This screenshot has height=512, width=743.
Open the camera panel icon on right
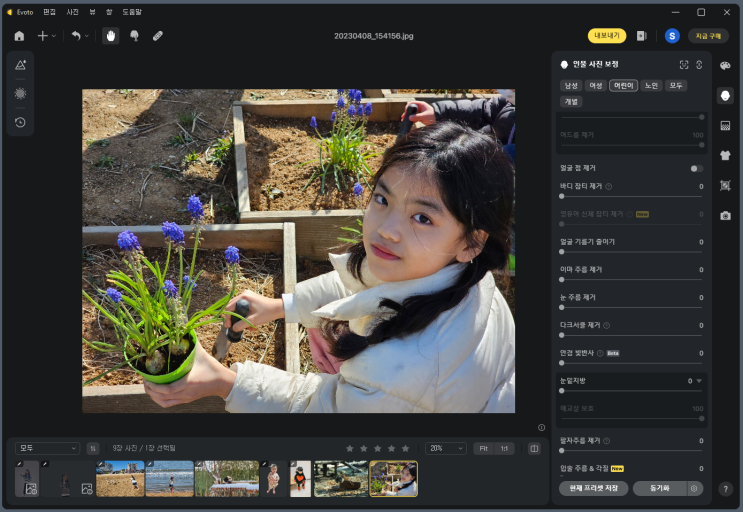tap(725, 216)
